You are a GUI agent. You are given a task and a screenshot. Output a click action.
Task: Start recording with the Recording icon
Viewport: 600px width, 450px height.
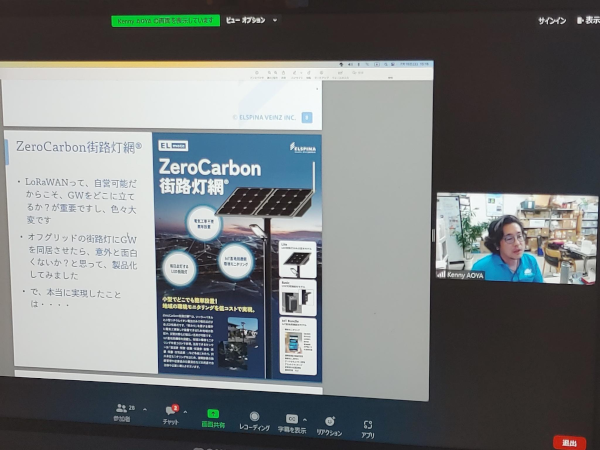point(254,416)
